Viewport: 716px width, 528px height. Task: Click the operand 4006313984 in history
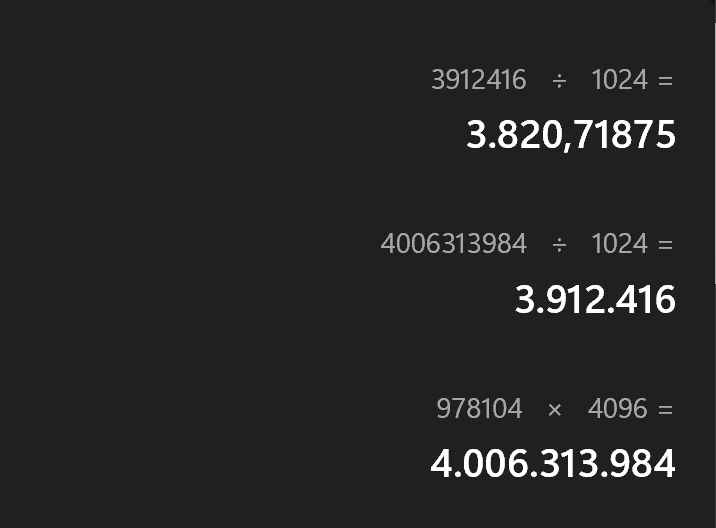pyautogui.click(x=453, y=243)
